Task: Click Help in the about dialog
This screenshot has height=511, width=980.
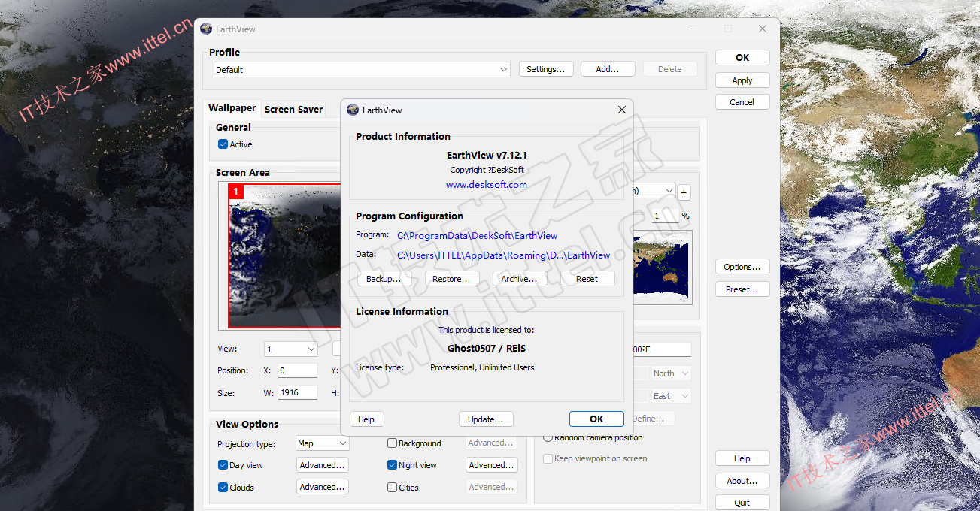Action: (x=366, y=419)
